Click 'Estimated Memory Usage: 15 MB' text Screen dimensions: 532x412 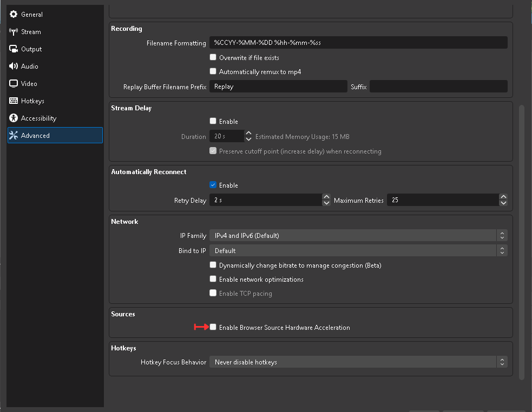click(x=303, y=137)
